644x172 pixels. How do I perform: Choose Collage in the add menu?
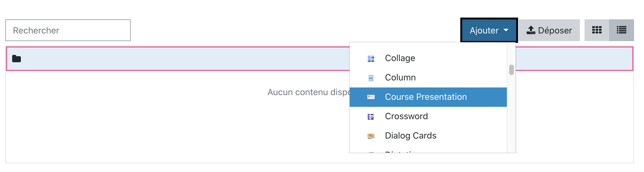pyautogui.click(x=400, y=58)
